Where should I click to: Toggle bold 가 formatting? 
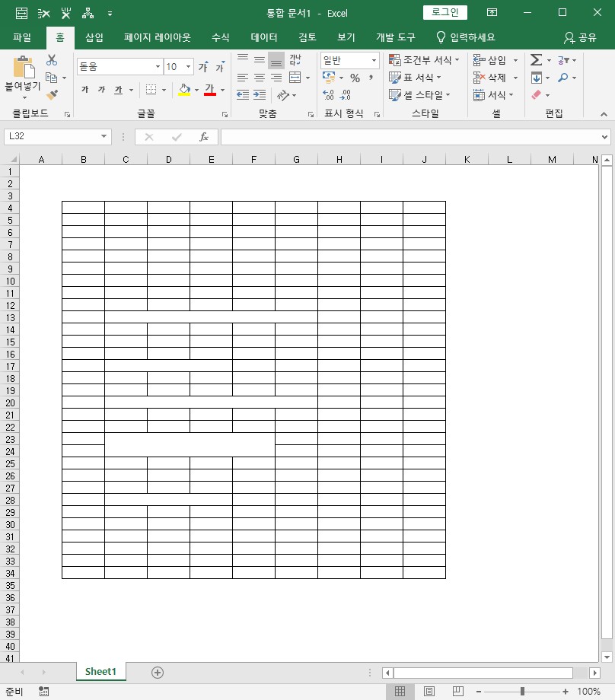click(x=84, y=90)
